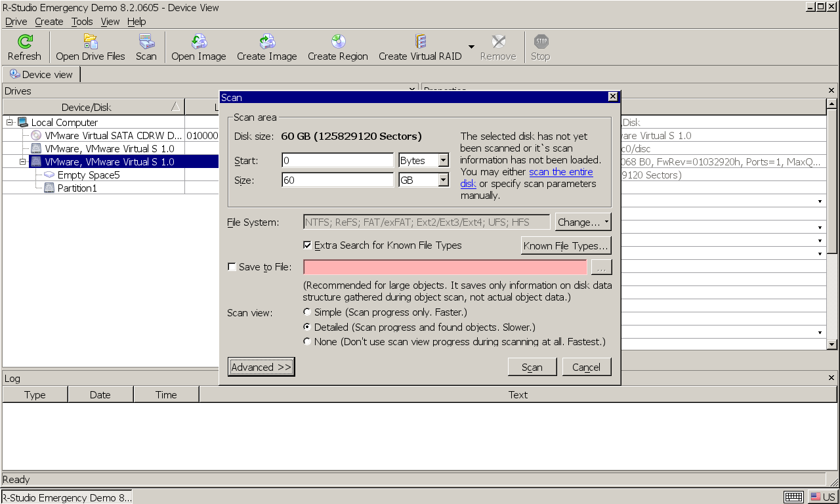
Task: Close the Drives panel
Action: (412, 90)
